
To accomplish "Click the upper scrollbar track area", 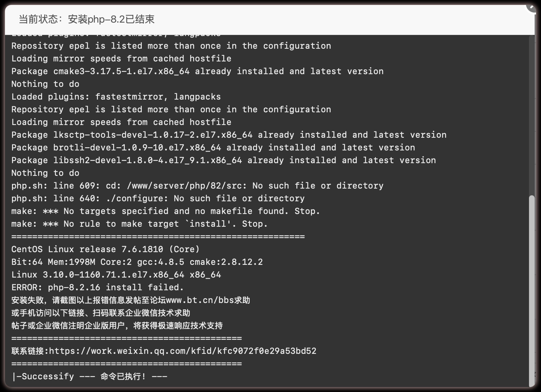I will coord(532,115).
